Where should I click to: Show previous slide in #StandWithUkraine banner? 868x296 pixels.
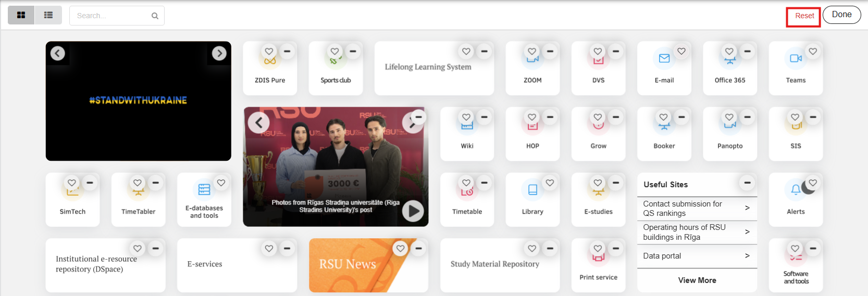57,53
